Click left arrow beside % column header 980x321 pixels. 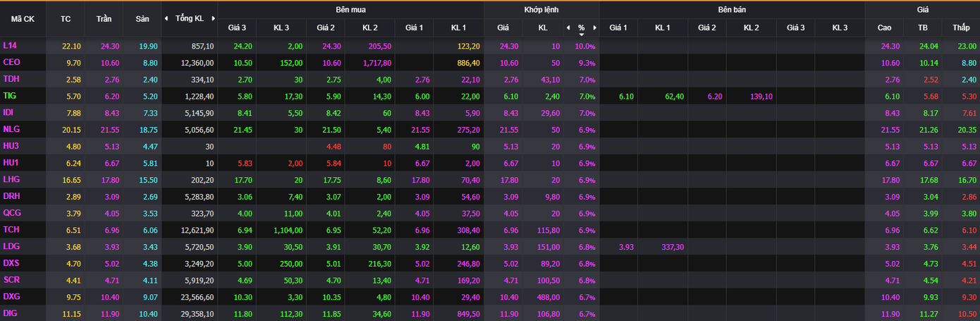568,28
